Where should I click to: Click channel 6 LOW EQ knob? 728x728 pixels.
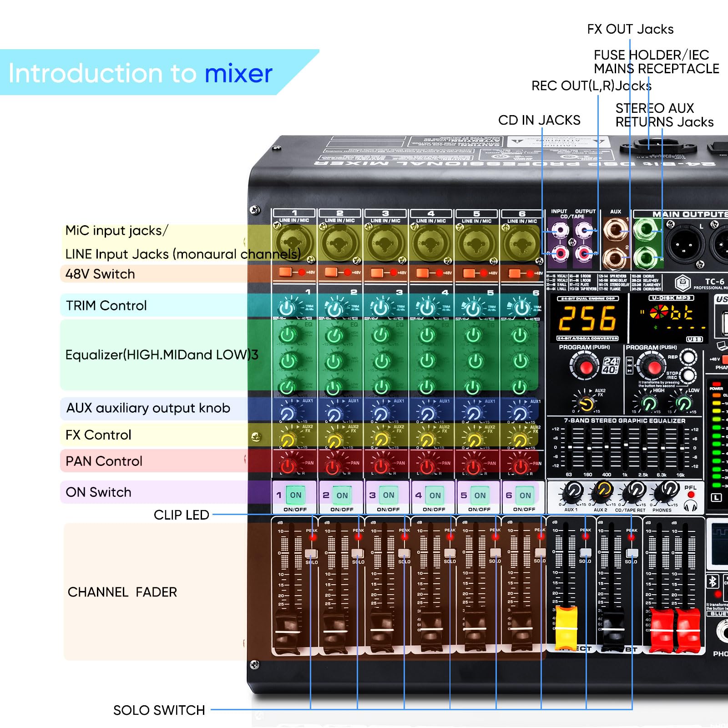click(519, 387)
